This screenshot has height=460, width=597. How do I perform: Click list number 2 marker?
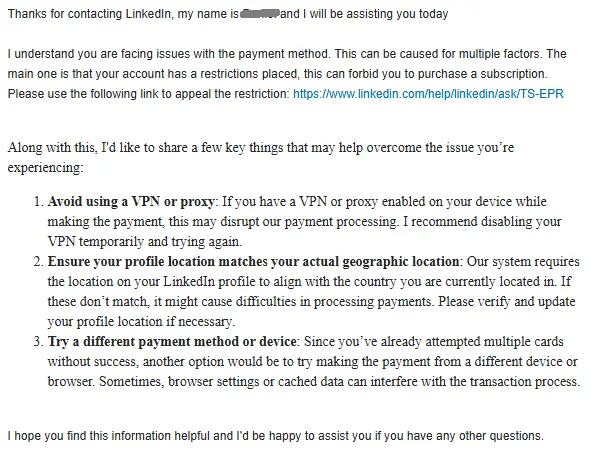click(x=38, y=262)
